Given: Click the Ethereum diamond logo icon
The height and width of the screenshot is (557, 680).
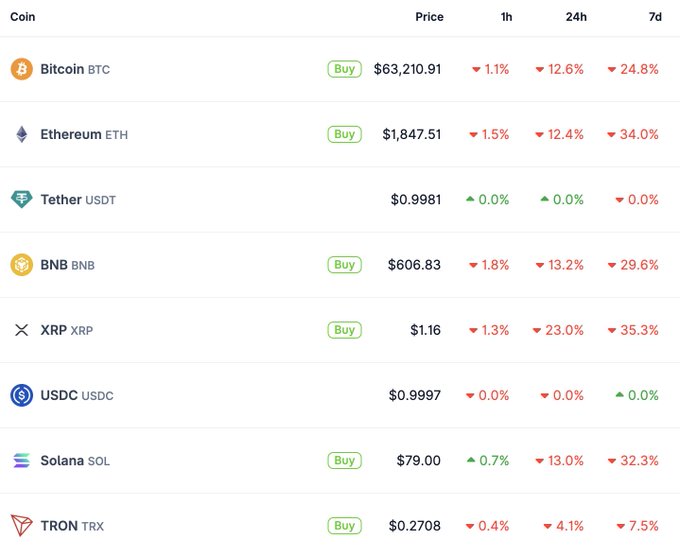Looking at the screenshot, I should pos(21,134).
